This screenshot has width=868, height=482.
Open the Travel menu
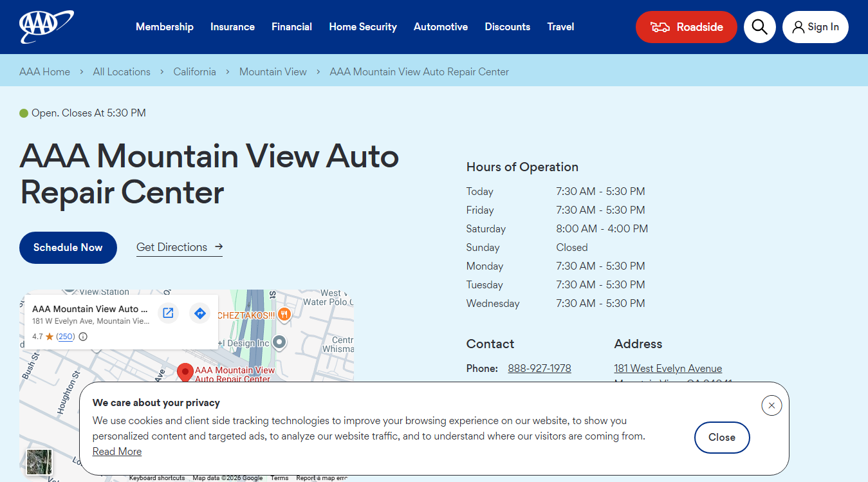pos(560,27)
